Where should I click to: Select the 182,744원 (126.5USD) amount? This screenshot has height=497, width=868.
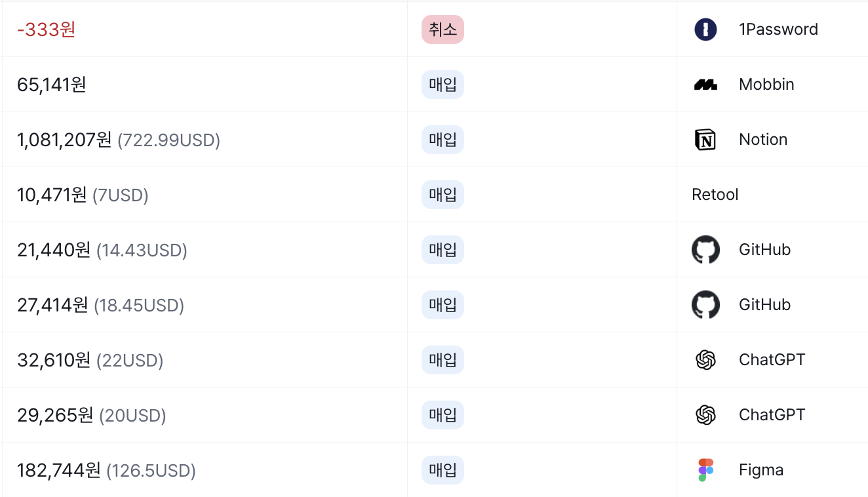(x=106, y=470)
